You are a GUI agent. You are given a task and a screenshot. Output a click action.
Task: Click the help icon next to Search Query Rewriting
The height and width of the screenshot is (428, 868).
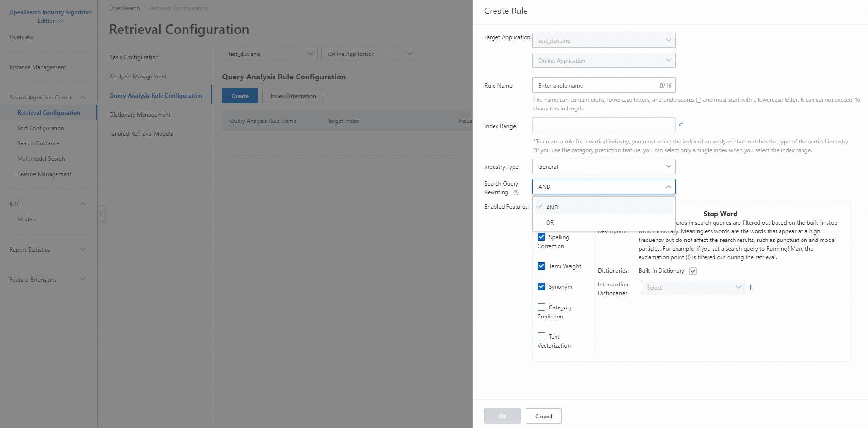pyautogui.click(x=516, y=193)
